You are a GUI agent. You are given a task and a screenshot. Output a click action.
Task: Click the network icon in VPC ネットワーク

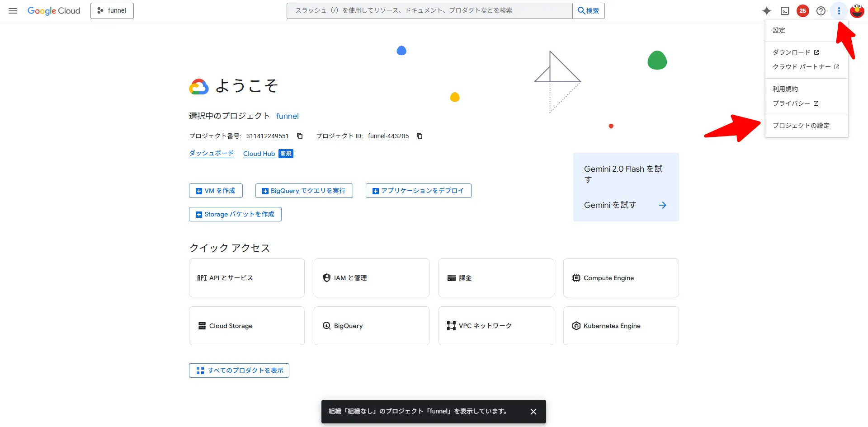(452, 326)
